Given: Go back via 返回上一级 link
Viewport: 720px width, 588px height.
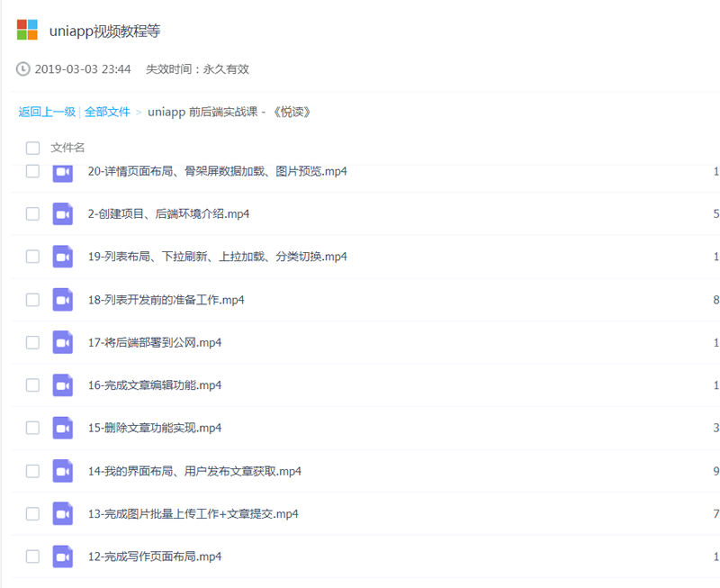Looking at the screenshot, I should pyautogui.click(x=47, y=112).
